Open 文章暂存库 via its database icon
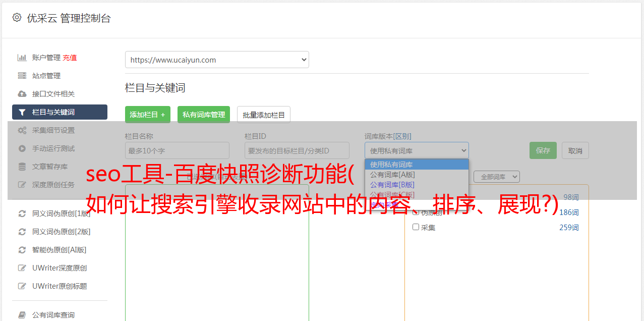644x321 pixels. coord(22,167)
